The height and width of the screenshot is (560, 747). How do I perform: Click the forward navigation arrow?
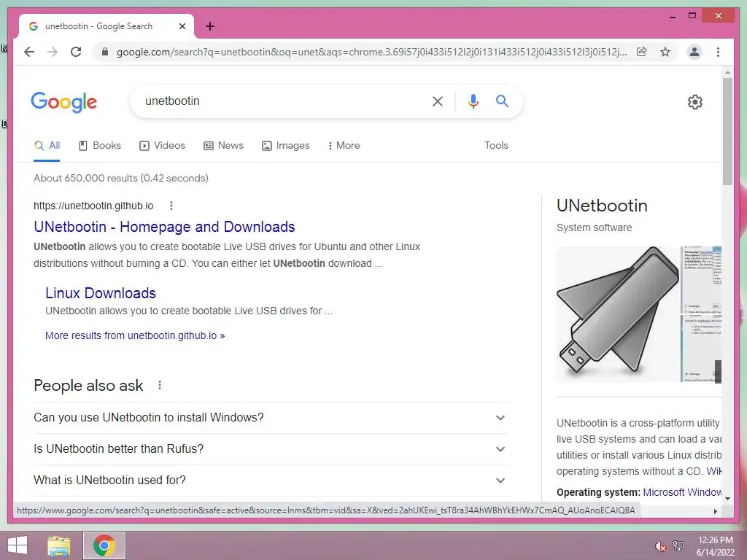[x=53, y=52]
